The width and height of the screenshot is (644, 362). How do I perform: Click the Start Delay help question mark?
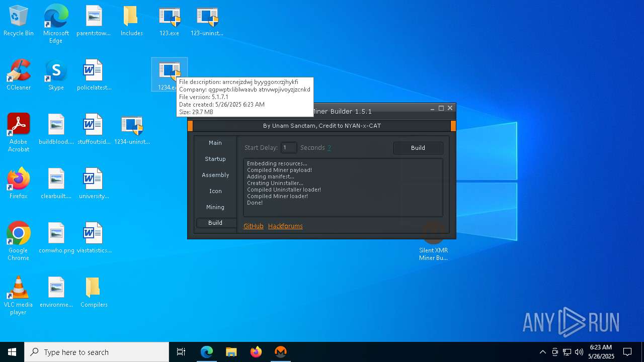coord(329,148)
